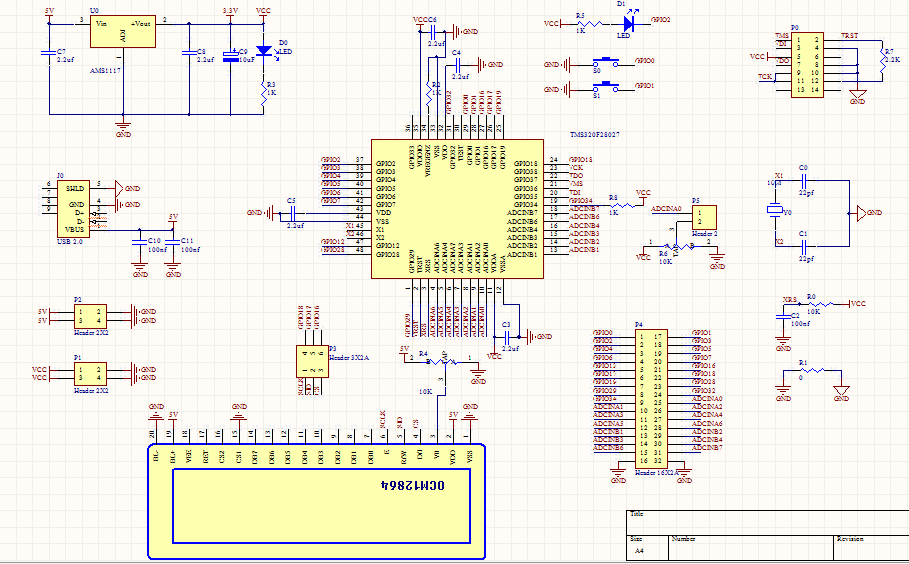Select the P0 JTAG header
Viewport: 909px width, 564px height.
[808, 64]
